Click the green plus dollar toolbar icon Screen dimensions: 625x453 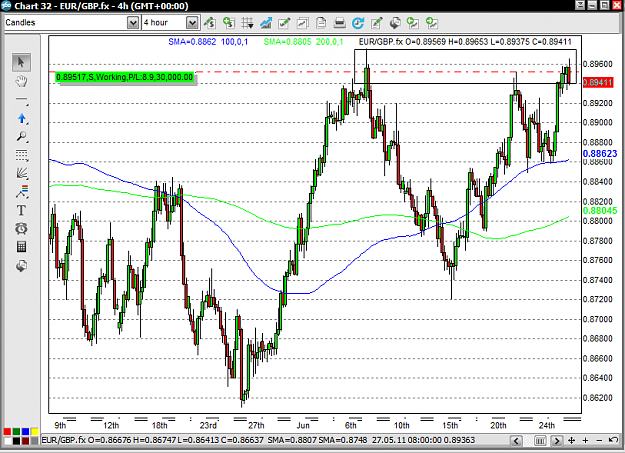[x=229, y=23]
